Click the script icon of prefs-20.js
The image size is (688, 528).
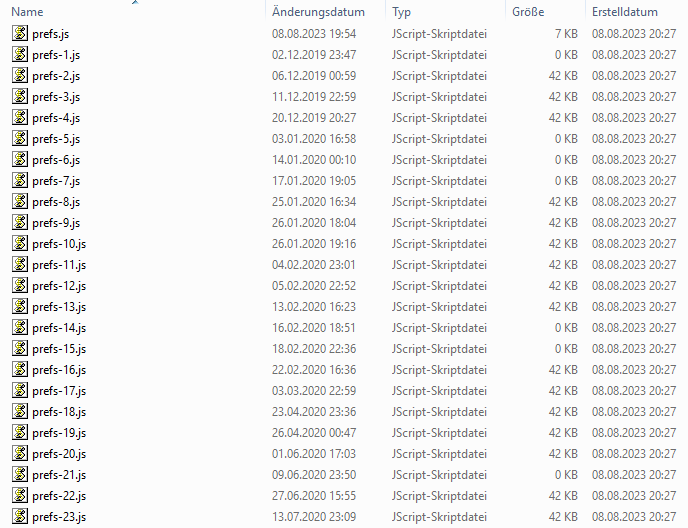coord(20,453)
